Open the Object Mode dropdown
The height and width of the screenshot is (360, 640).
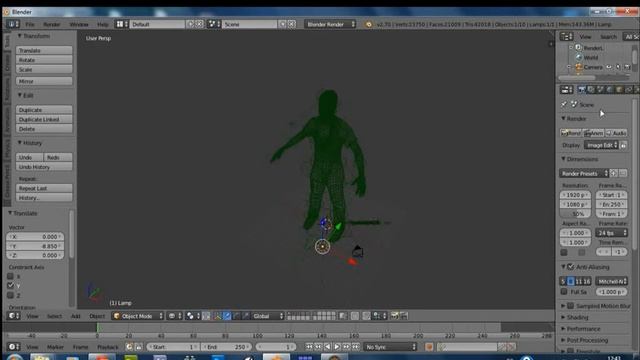point(138,316)
